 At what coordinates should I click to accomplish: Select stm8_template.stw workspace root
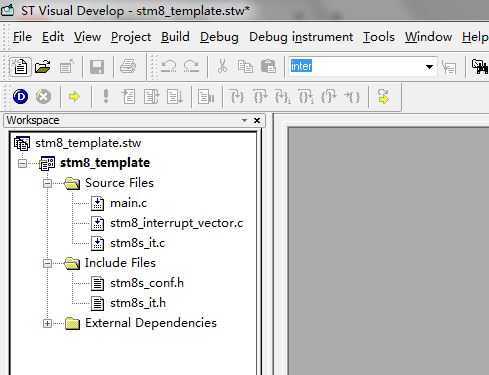(x=88, y=143)
